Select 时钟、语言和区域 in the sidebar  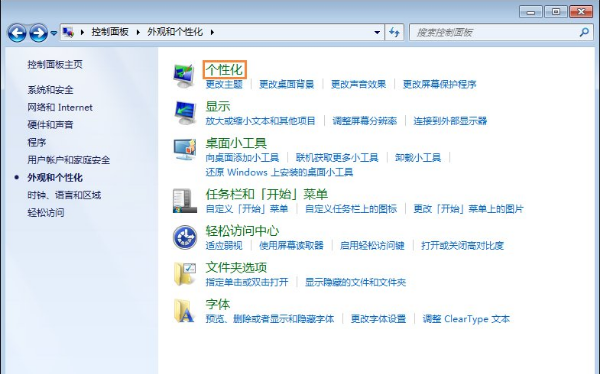pos(64,195)
